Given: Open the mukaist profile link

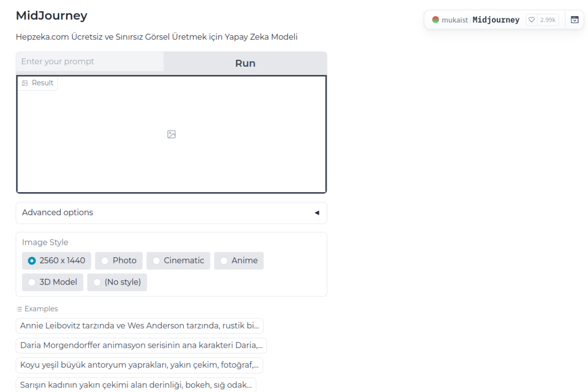Looking at the screenshot, I should click(455, 20).
